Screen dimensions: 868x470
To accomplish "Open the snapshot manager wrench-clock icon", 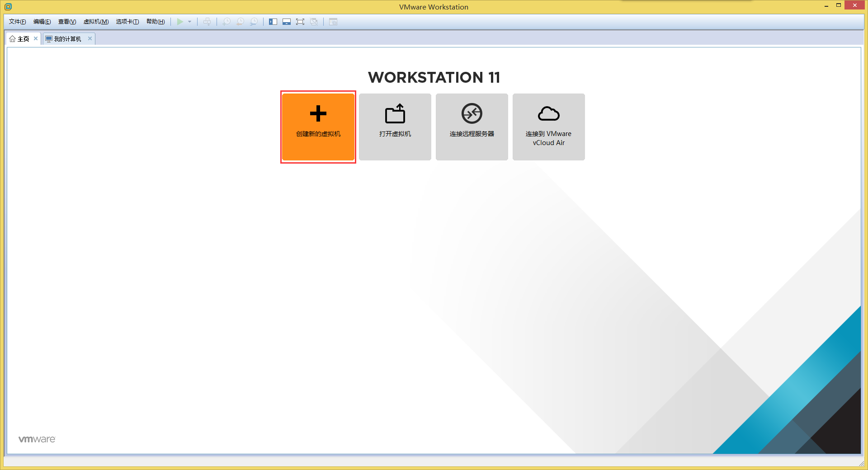I will pos(254,22).
